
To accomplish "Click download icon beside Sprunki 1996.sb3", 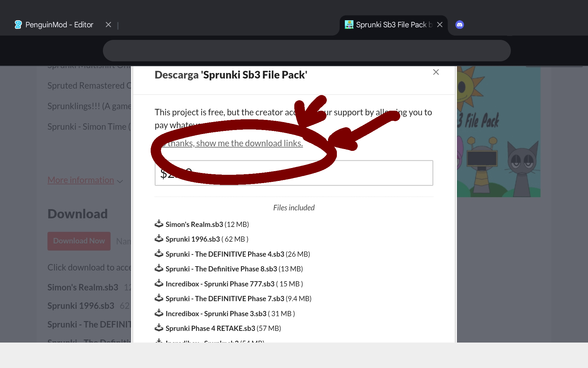I will tap(159, 239).
